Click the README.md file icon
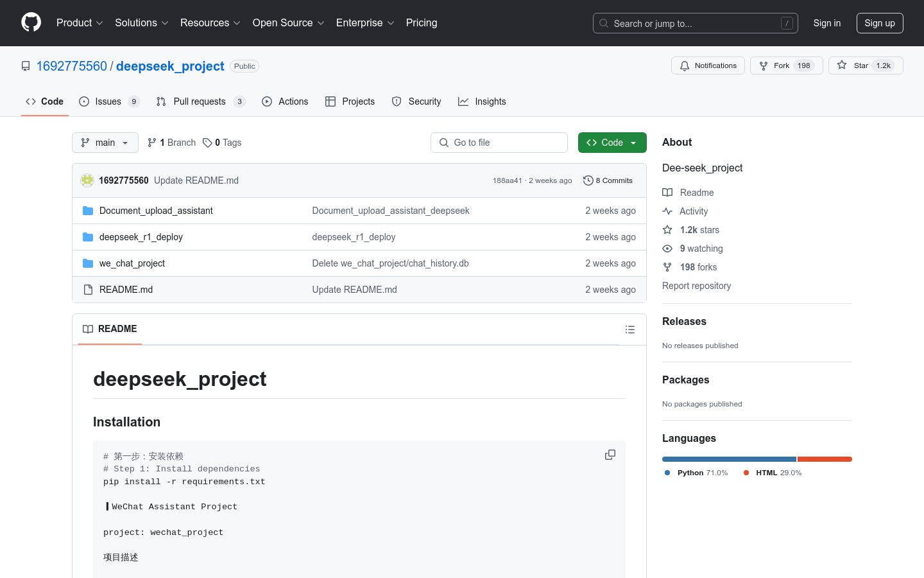Screen dimensions: 924x578 [88, 290]
